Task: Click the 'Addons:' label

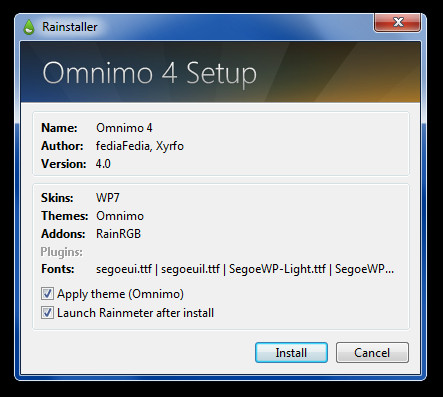Action: pos(63,234)
